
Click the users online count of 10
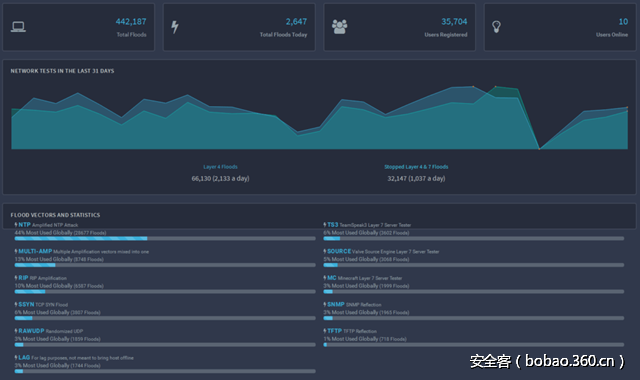[623, 22]
